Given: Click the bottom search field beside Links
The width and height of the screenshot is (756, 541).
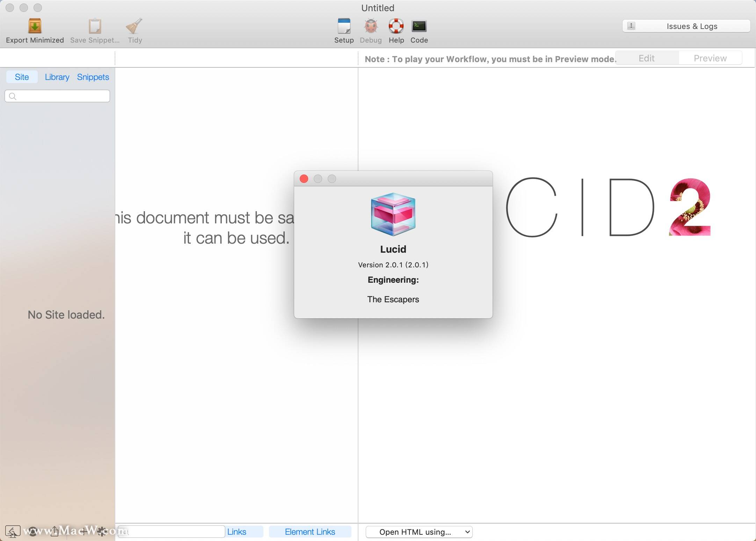Looking at the screenshot, I should click(x=171, y=532).
